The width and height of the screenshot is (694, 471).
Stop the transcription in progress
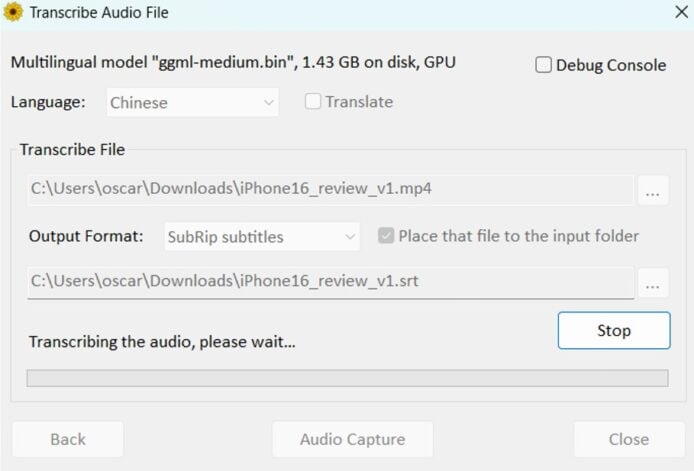click(614, 331)
